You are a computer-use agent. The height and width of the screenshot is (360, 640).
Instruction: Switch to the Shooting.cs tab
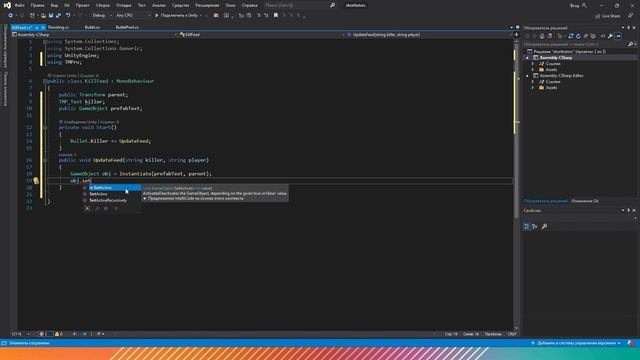coord(58,27)
